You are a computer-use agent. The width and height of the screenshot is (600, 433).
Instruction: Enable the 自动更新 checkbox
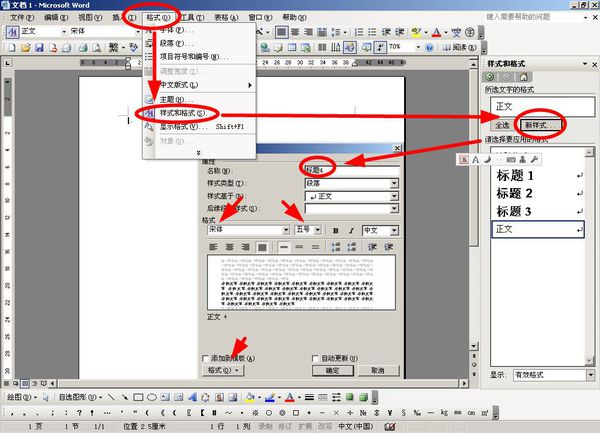pyautogui.click(x=315, y=358)
